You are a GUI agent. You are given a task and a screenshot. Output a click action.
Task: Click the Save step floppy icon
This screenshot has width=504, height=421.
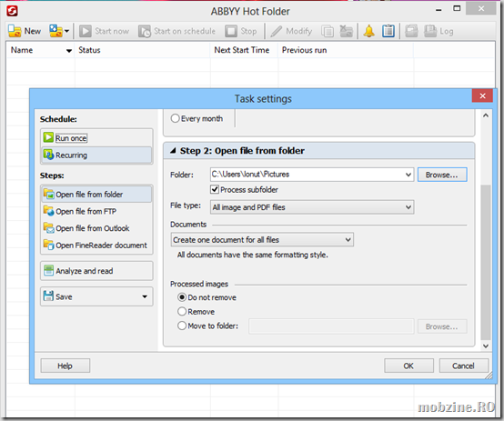click(48, 296)
